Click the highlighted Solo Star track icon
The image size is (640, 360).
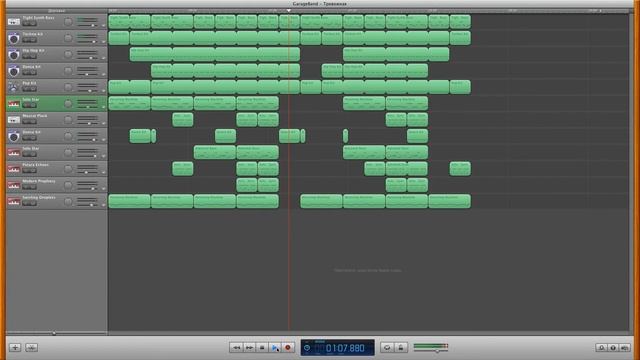pos(14,104)
